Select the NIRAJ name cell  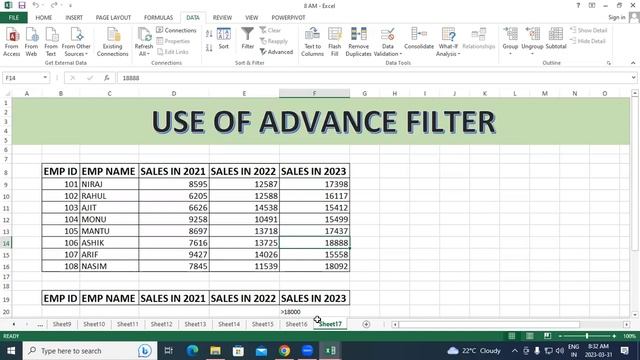[x=109, y=184]
